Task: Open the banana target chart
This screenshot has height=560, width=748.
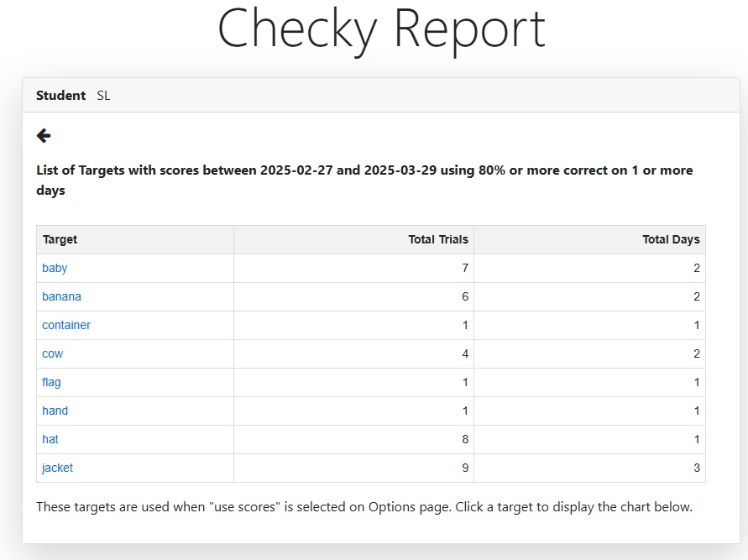Action: pyautogui.click(x=61, y=296)
